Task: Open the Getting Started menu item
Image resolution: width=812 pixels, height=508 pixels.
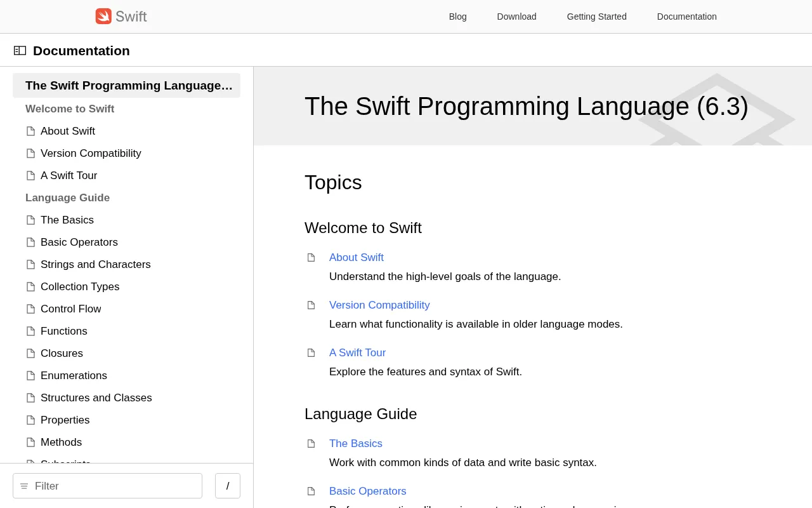Action: 597,17
